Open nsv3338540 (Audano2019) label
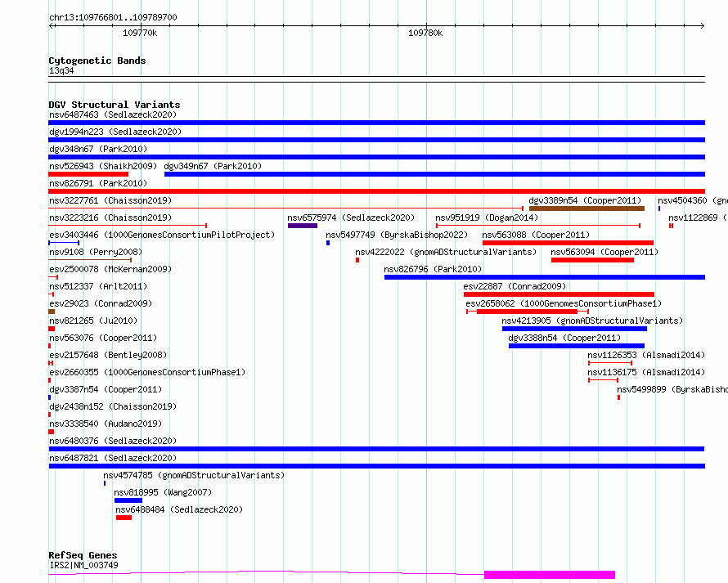This screenshot has height=583, width=728. (x=106, y=424)
